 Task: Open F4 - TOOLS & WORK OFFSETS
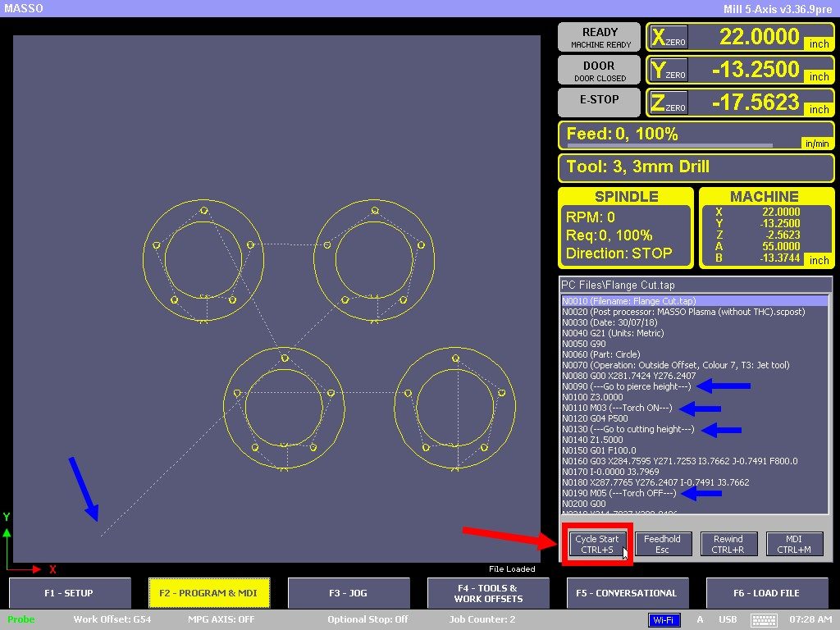pyautogui.click(x=488, y=593)
